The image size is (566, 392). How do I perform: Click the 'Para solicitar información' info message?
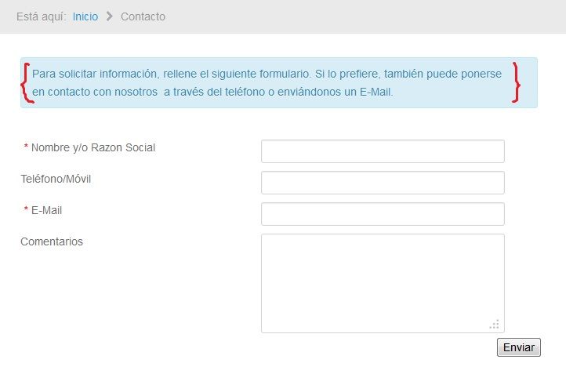278,82
